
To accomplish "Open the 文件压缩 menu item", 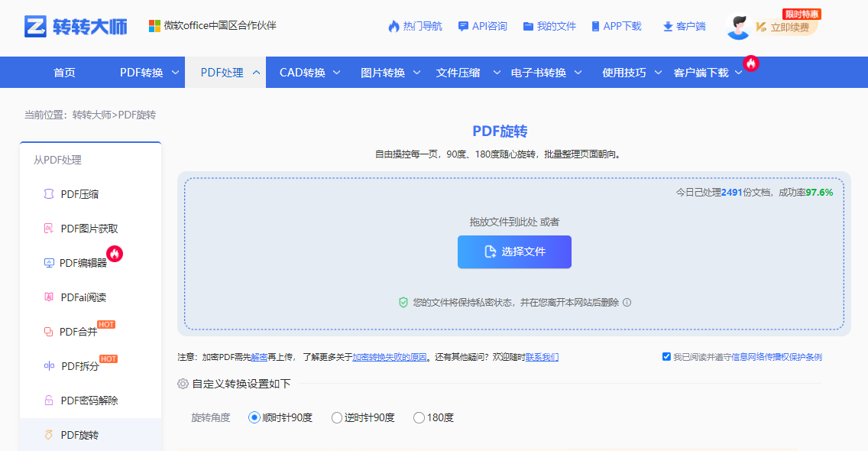I will pyautogui.click(x=458, y=73).
